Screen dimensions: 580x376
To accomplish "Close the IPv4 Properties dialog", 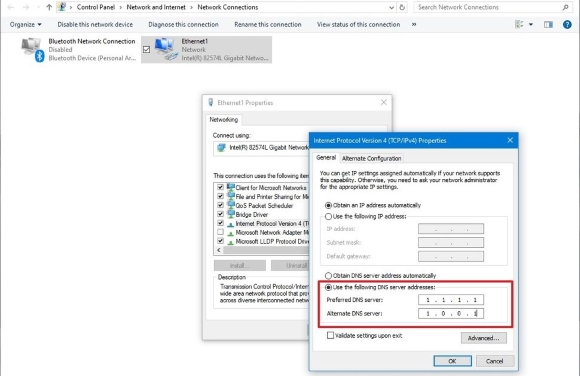I will pyautogui.click(x=510, y=140).
